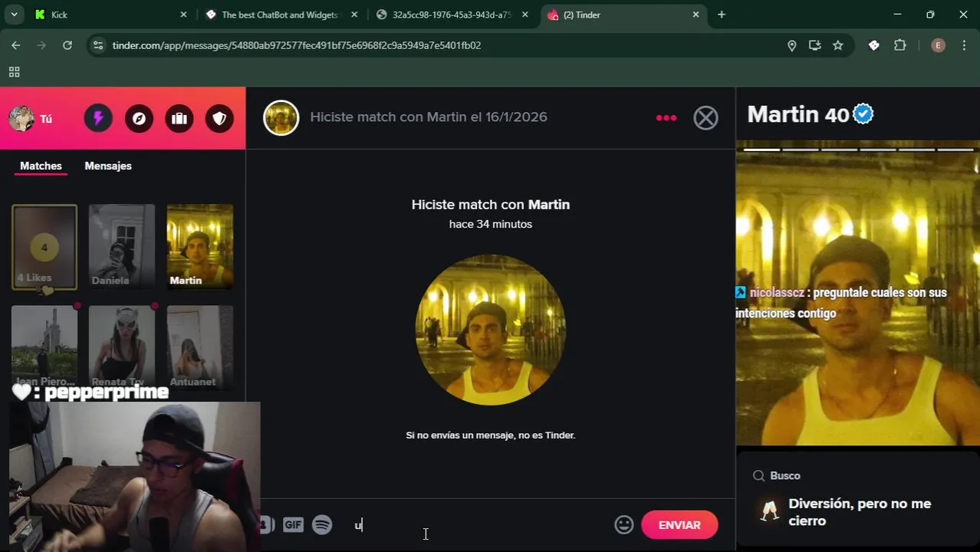Click 'Diversión, pero no me cierro' text
The height and width of the screenshot is (552, 980).
coord(860,512)
